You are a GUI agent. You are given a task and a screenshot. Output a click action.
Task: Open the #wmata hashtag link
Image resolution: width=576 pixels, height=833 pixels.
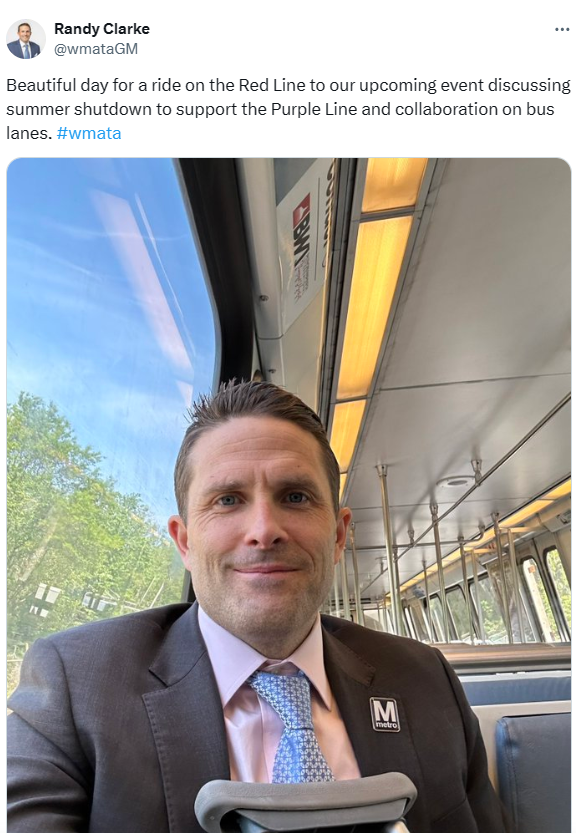[x=89, y=133]
